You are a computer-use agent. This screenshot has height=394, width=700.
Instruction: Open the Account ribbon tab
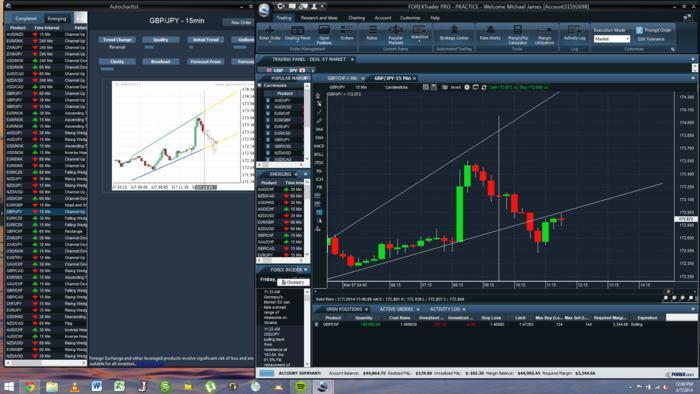pyautogui.click(x=383, y=18)
